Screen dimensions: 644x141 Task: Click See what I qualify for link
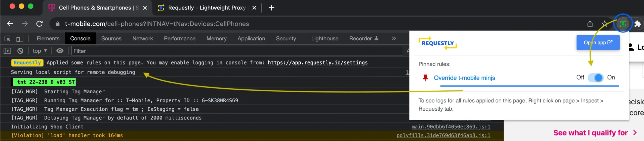595,133
